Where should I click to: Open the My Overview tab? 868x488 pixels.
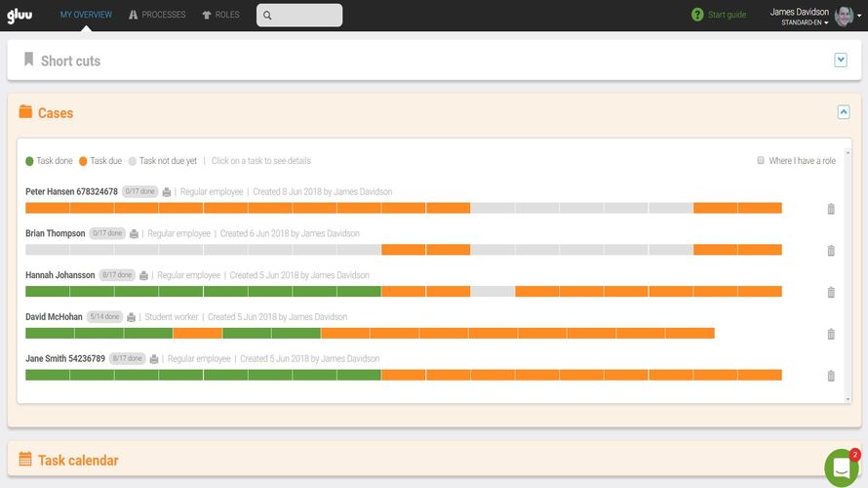[x=86, y=15]
